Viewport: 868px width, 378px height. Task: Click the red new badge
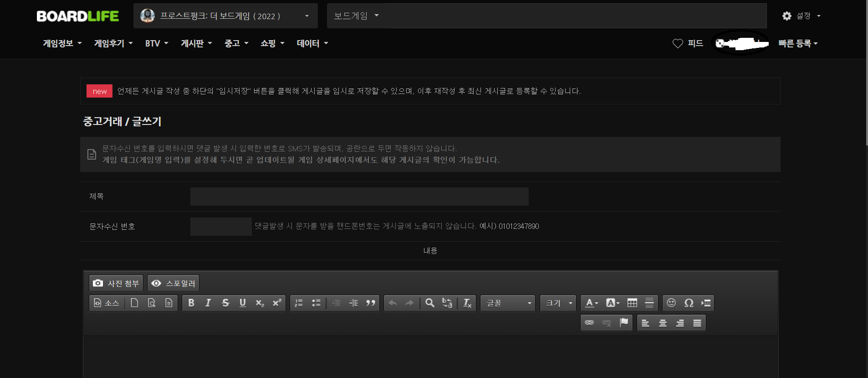[x=99, y=91]
